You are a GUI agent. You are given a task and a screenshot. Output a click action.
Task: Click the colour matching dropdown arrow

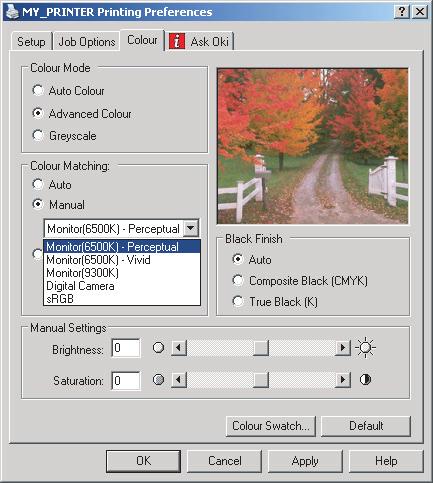(x=191, y=228)
